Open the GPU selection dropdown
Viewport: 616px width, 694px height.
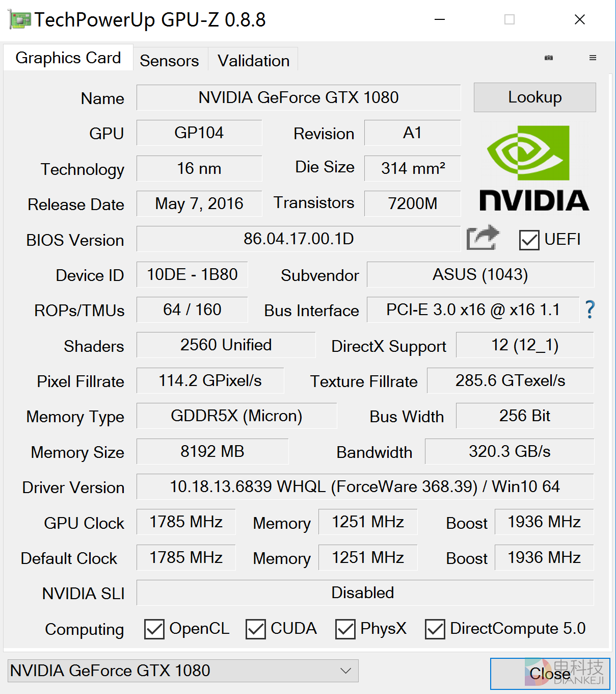point(183,671)
